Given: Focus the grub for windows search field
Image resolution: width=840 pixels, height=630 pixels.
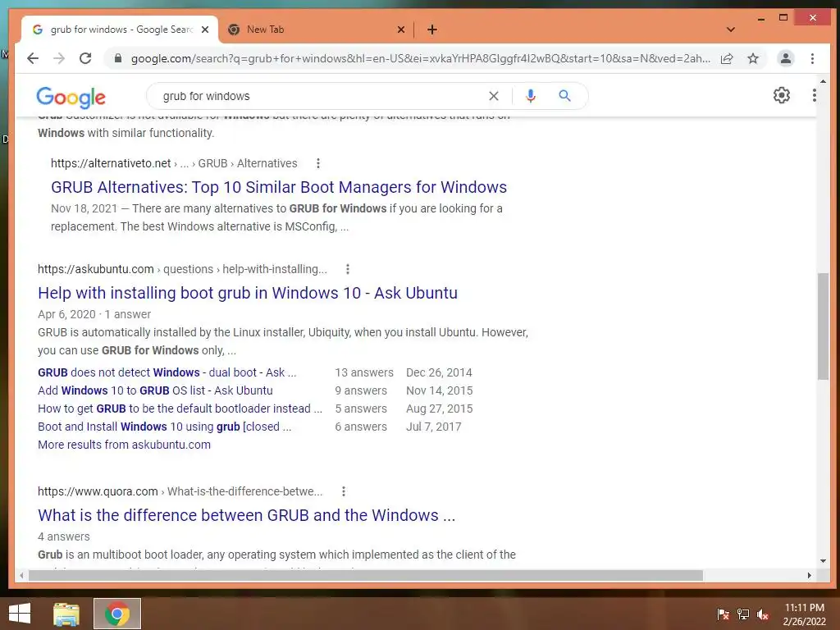Looking at the screenshot, I should [322, 96].
